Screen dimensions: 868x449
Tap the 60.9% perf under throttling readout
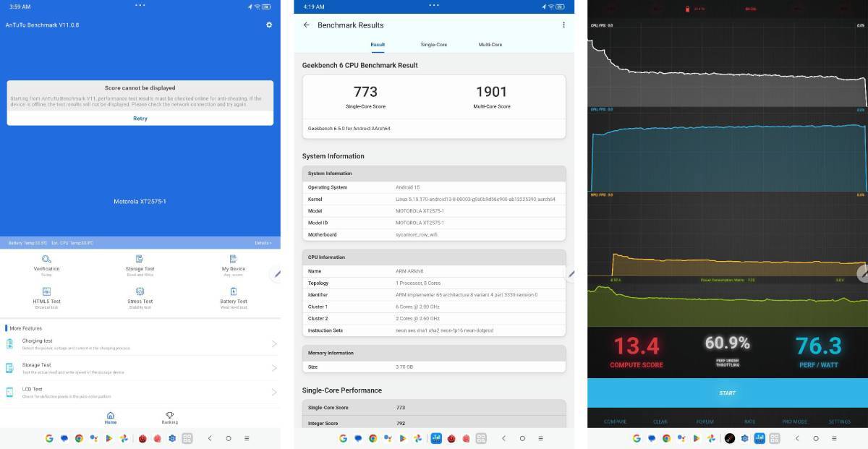click(x=728, y=343)
